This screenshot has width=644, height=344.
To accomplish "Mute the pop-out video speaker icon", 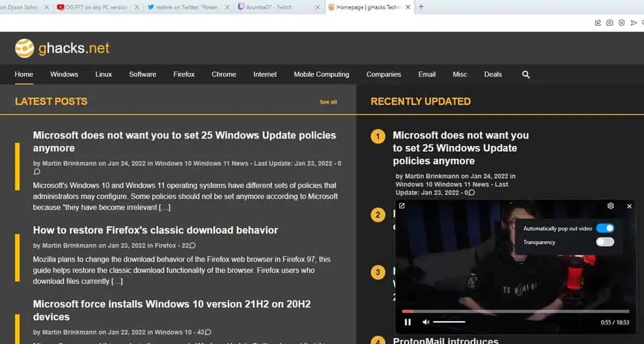I will click(426, 322).
